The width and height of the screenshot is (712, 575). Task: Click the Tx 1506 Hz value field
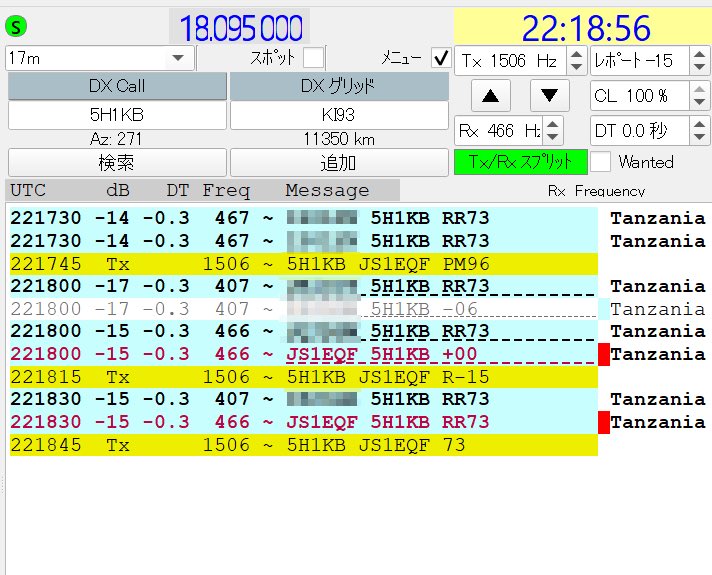[510, 60]
